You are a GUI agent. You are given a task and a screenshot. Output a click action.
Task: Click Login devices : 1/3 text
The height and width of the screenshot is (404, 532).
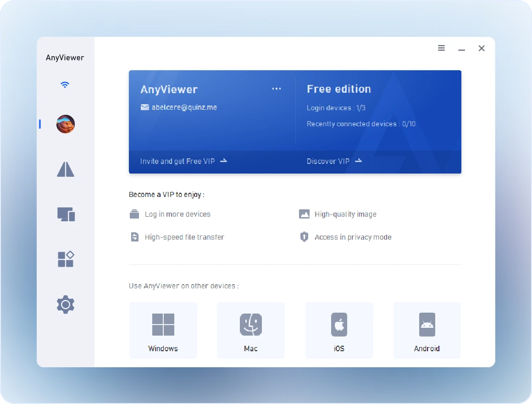(x=336, y=108)
